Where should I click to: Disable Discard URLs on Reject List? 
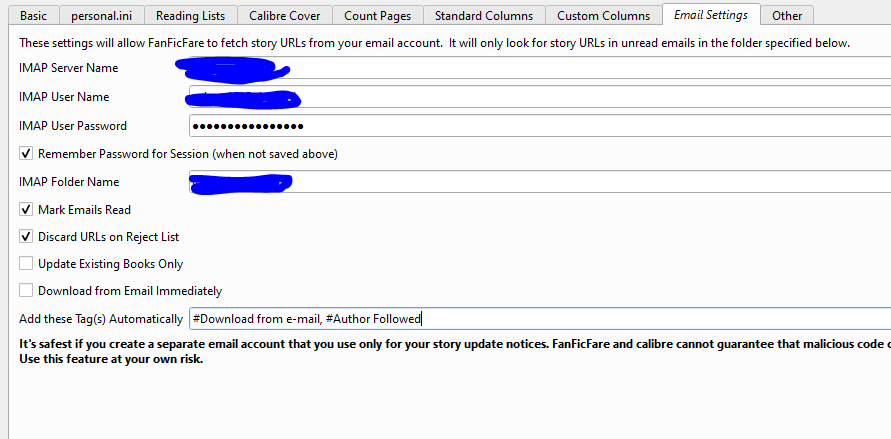(26, 237)
